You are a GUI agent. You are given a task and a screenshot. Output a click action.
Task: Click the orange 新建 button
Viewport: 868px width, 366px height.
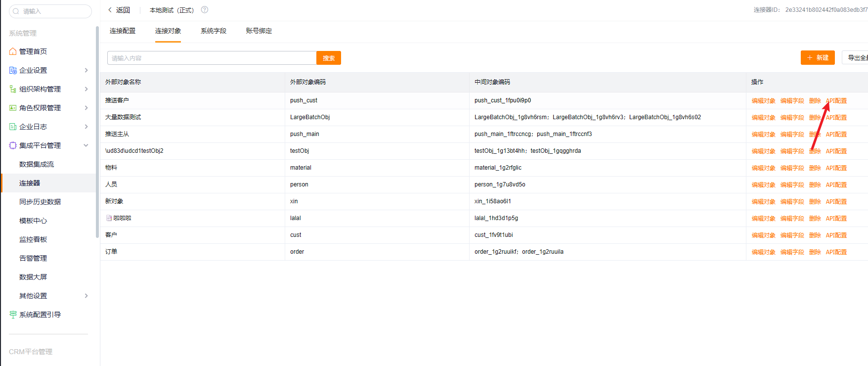[817, 58]
